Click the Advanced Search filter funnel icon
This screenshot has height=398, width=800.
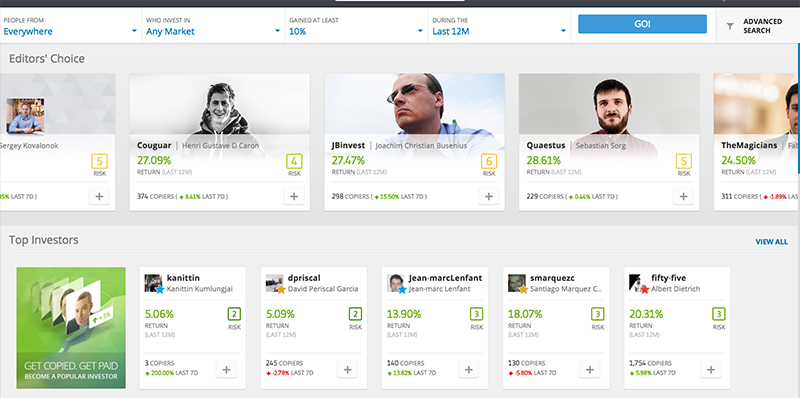[x=730, y=26]
